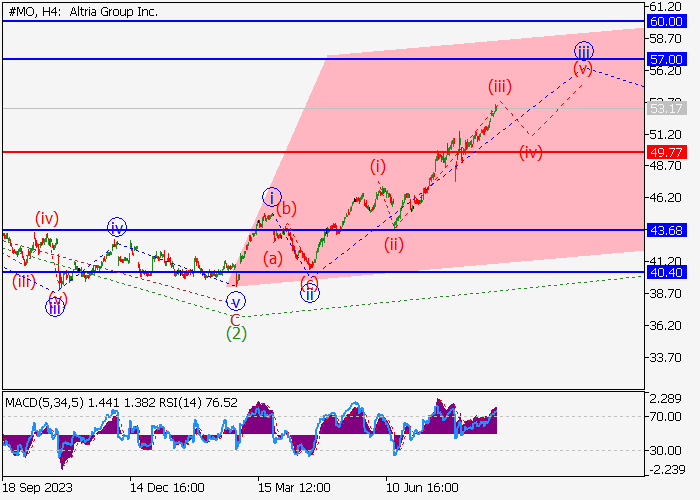Screen dimensions: 700x500
Task: Click the 30.00 RSI level label
Action: coord(665,451)
